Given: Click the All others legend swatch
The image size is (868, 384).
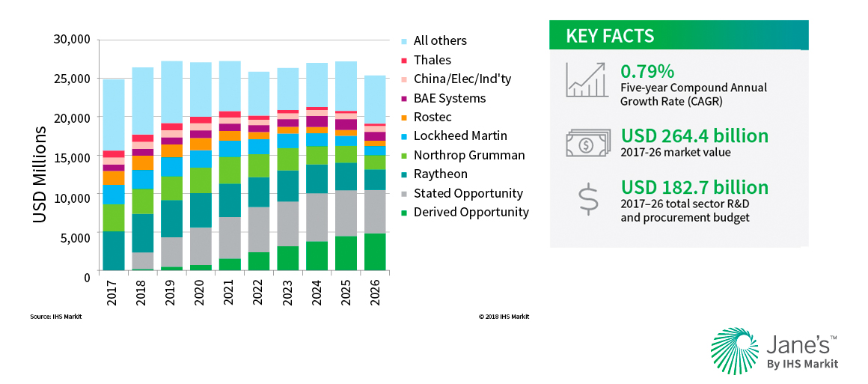Looking at the screenshot, I should tap(404, 41).
